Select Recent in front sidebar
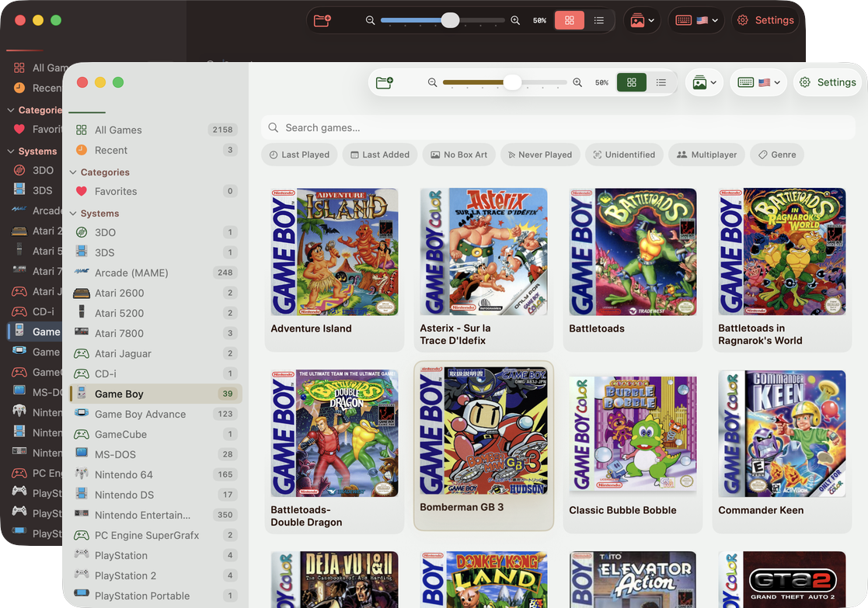The width and height of the screenshot is (868, 608). [155, 151]
